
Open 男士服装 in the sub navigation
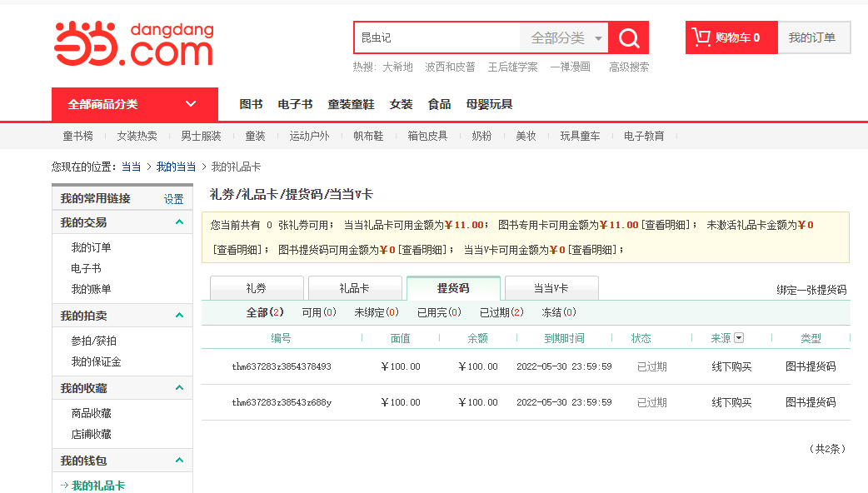click(201, 136)
